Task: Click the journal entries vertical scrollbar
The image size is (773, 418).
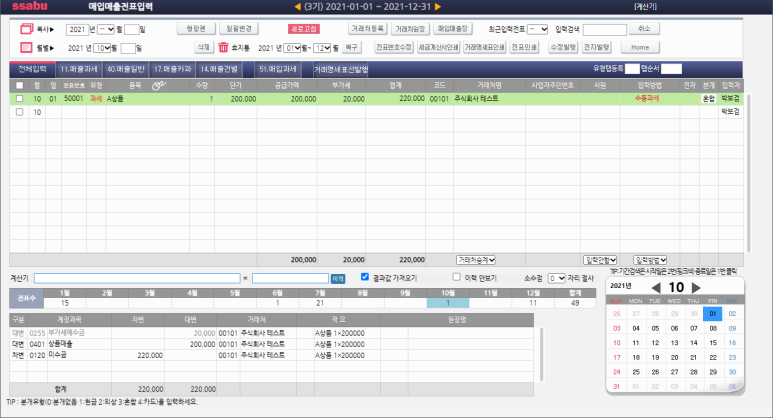Action: coord(541,354)
